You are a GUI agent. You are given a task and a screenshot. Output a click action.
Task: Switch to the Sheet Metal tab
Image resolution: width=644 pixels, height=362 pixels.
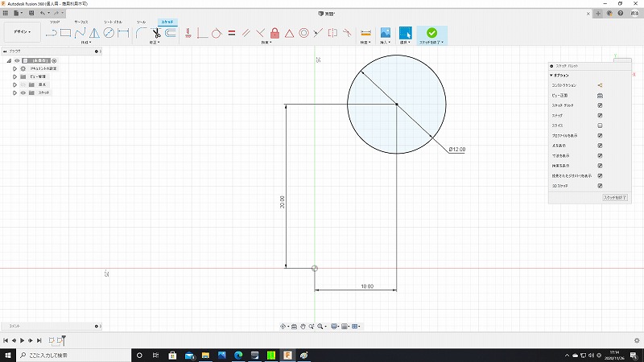pos(113,22)
